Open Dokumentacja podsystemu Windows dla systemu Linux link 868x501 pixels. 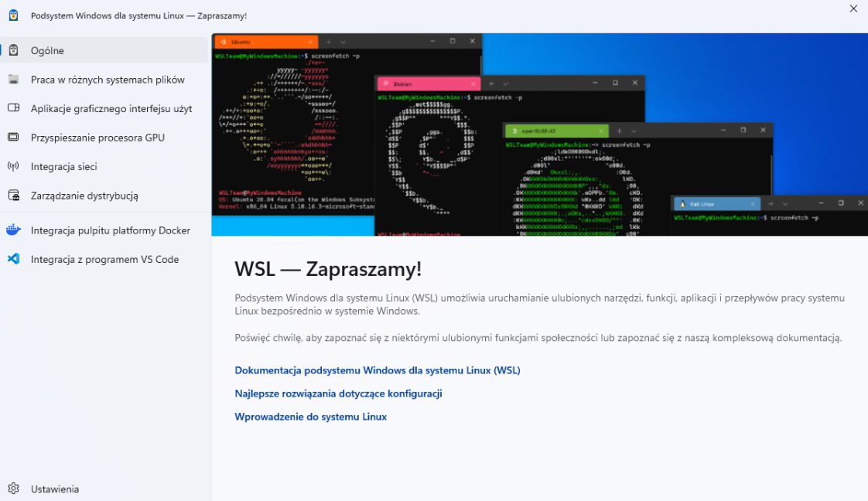377,370
